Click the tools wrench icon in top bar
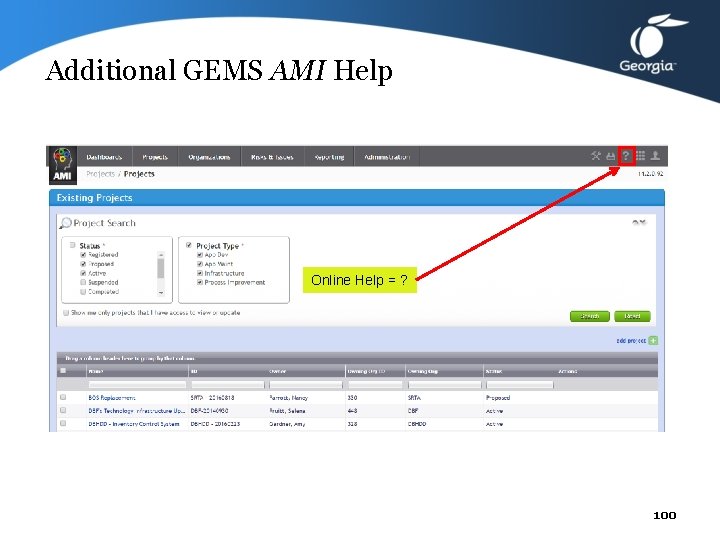Viewport: 720px width, 540px height. click(596, 156)
